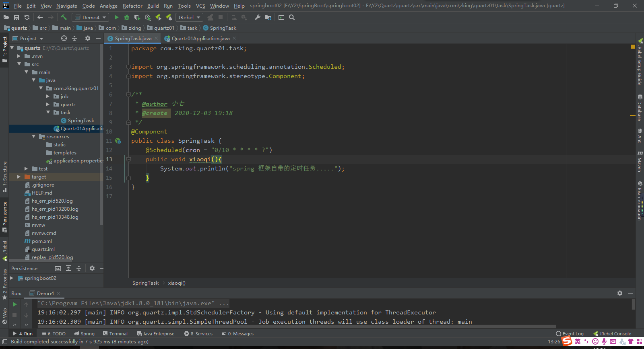644x349 pixels.
Task: Toggle the Persistence side tool window
Action: click(5, 217)
